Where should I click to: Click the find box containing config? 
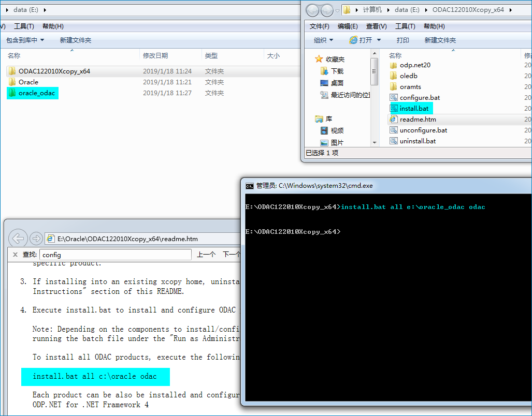[x=116, y=255]
